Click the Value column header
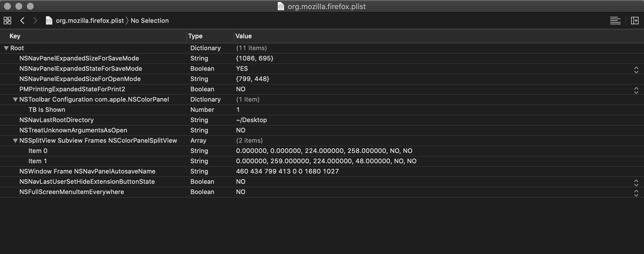 point(243,36)
